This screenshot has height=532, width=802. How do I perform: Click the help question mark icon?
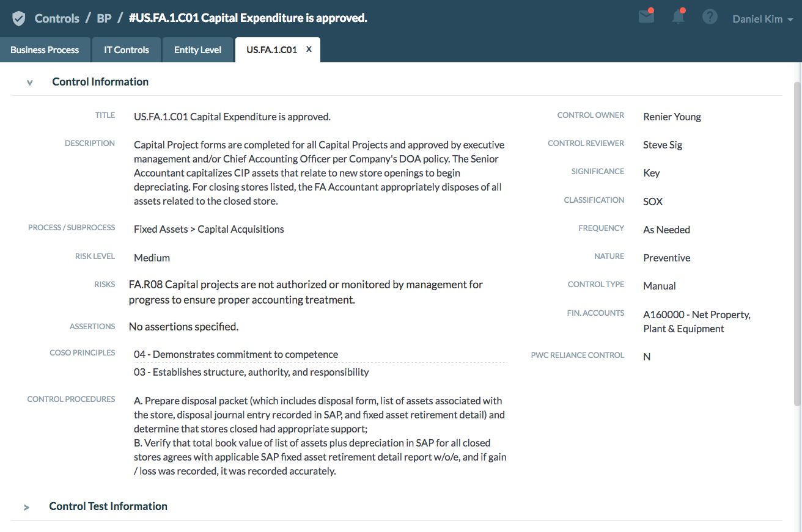click(710, 17)
